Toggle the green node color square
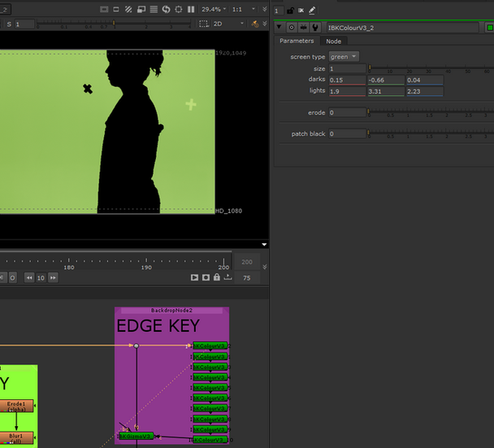Viewport: 494px width, 448px height. point(489,27)
